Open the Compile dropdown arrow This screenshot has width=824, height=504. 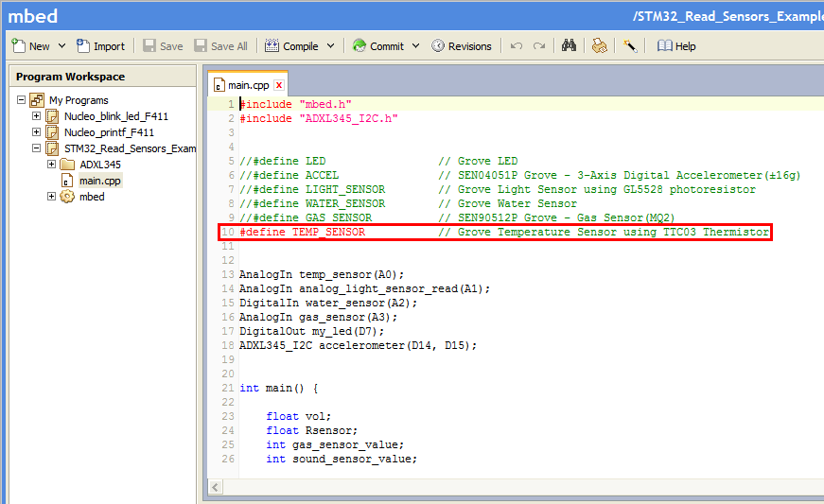[330, 45]
